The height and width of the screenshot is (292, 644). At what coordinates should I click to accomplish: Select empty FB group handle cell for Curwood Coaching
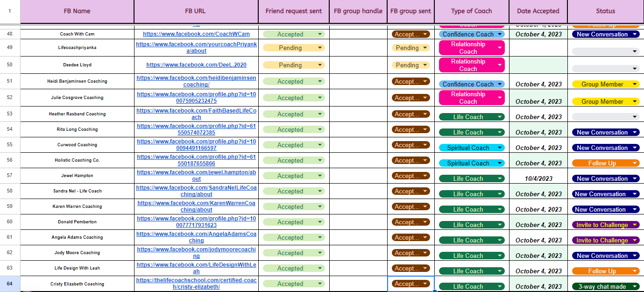pos(358,145)
